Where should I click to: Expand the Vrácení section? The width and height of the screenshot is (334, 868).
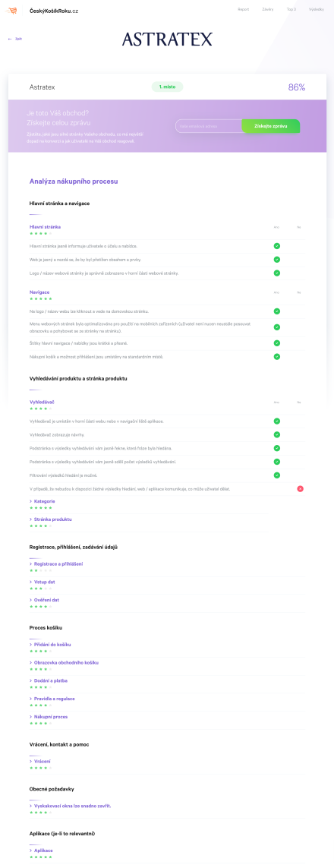[x=39, y=761]
